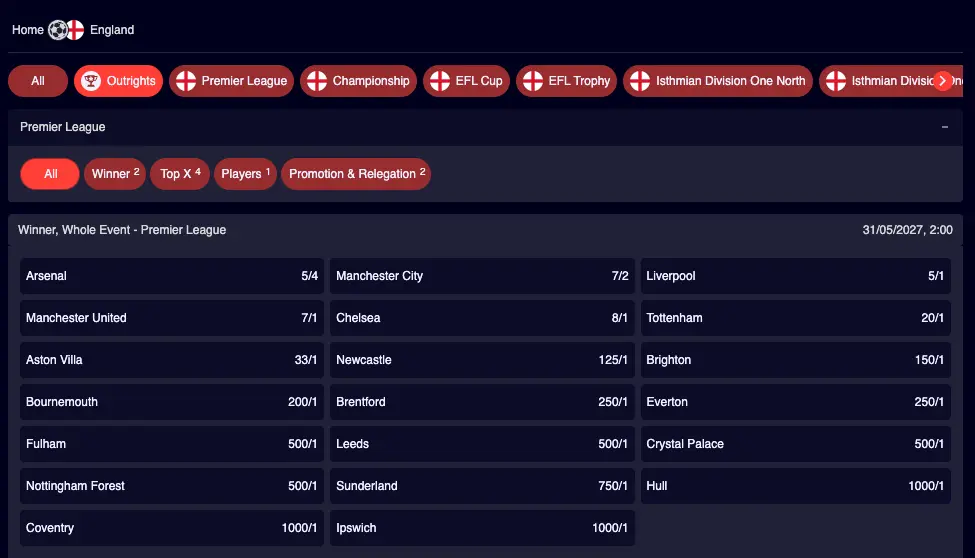This screenshot has height=558, width=975.
Task: Pick Nottingham Forest at 500/1
Action: coord(172,486)
